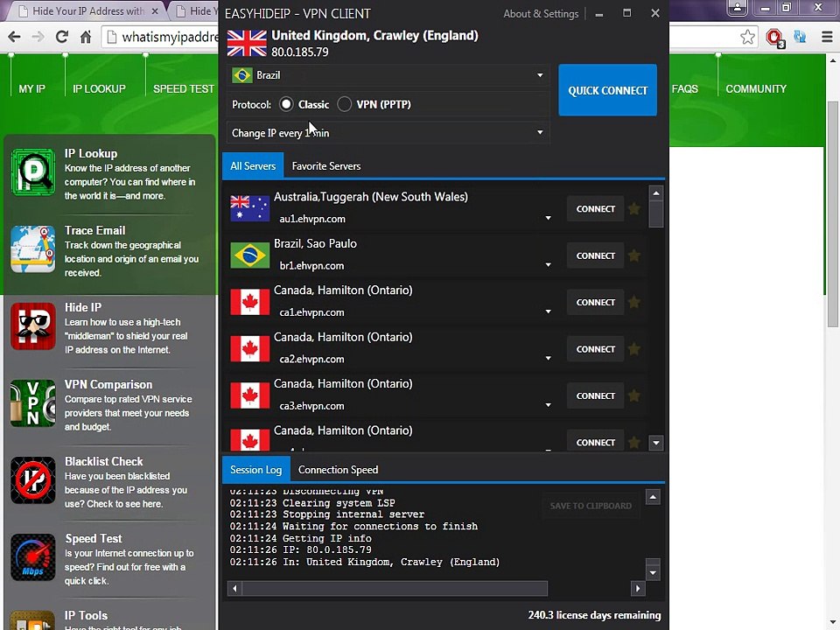Click session log scroll-up arrow
This screenshot has width=840, height=630.
pyautogui.click(x=653, y=498)
